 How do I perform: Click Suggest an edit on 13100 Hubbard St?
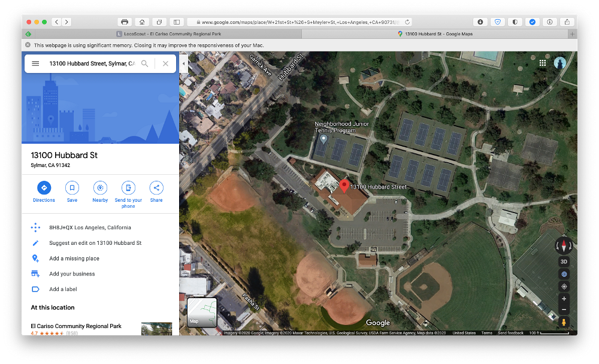pos(95,243)
